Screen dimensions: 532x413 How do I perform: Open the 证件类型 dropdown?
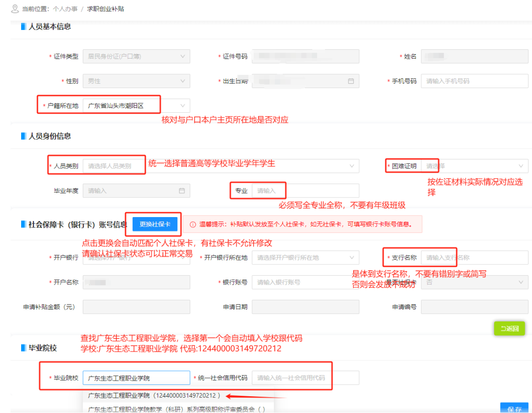coord(136,56)
